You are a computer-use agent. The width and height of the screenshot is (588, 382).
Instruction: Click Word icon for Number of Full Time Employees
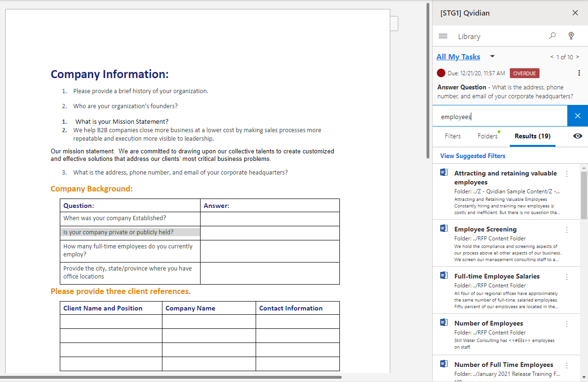[x=443, y=364]
